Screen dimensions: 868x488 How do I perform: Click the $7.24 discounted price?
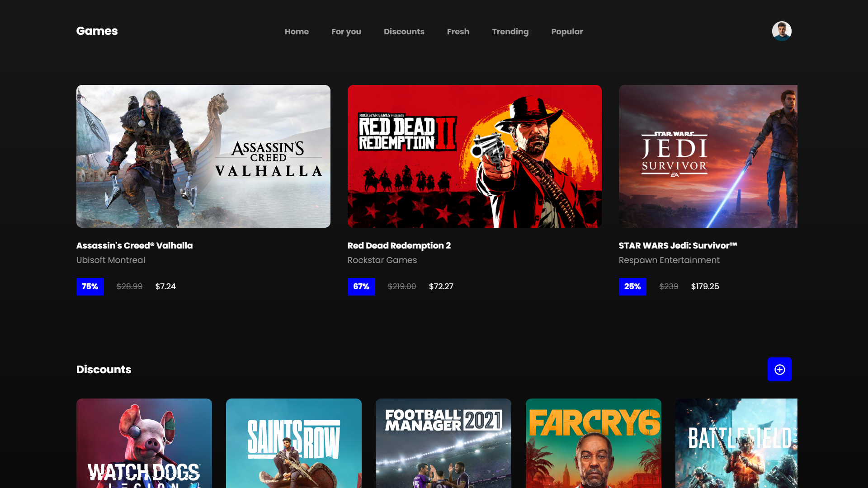165,286
